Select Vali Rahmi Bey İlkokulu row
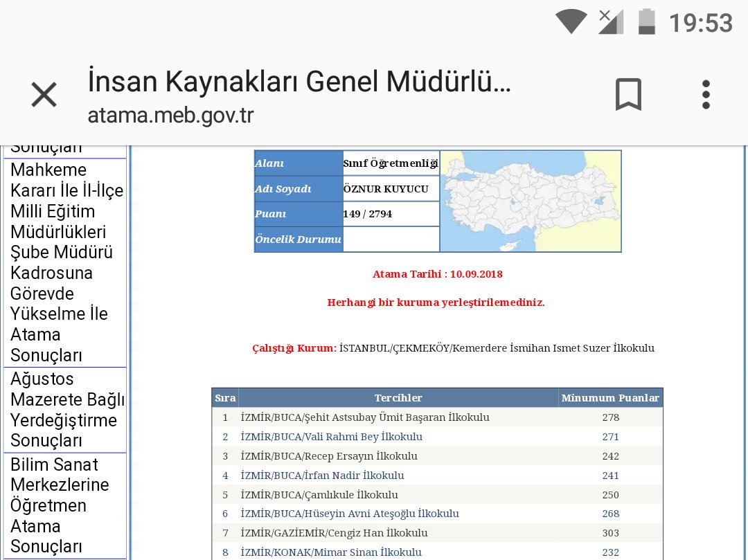748x560 pixels. 438,437
